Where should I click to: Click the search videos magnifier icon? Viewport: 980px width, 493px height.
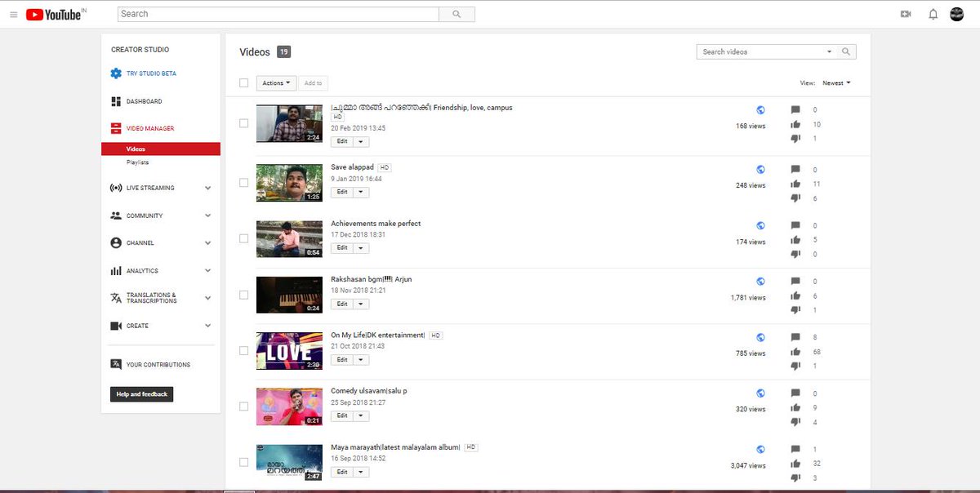point(846,51)
